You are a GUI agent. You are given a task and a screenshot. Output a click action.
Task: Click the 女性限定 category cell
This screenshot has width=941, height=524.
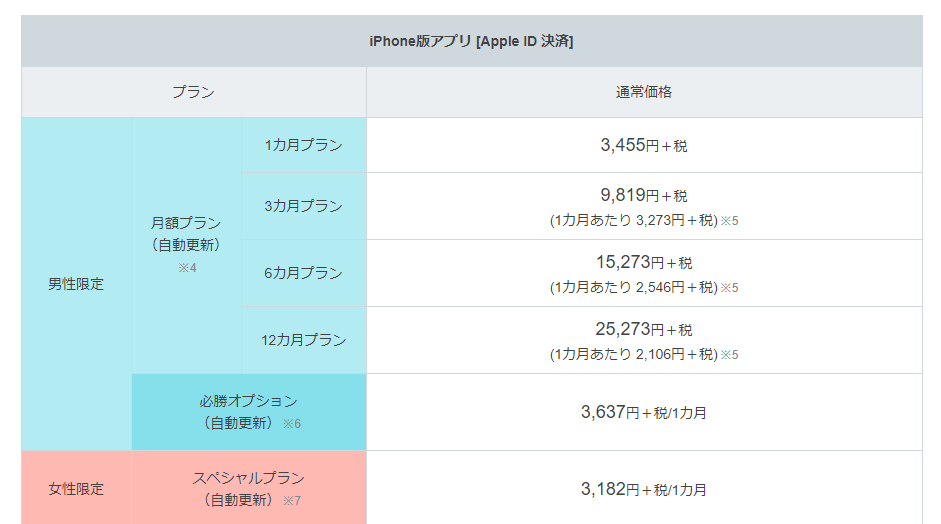[76, 489]
